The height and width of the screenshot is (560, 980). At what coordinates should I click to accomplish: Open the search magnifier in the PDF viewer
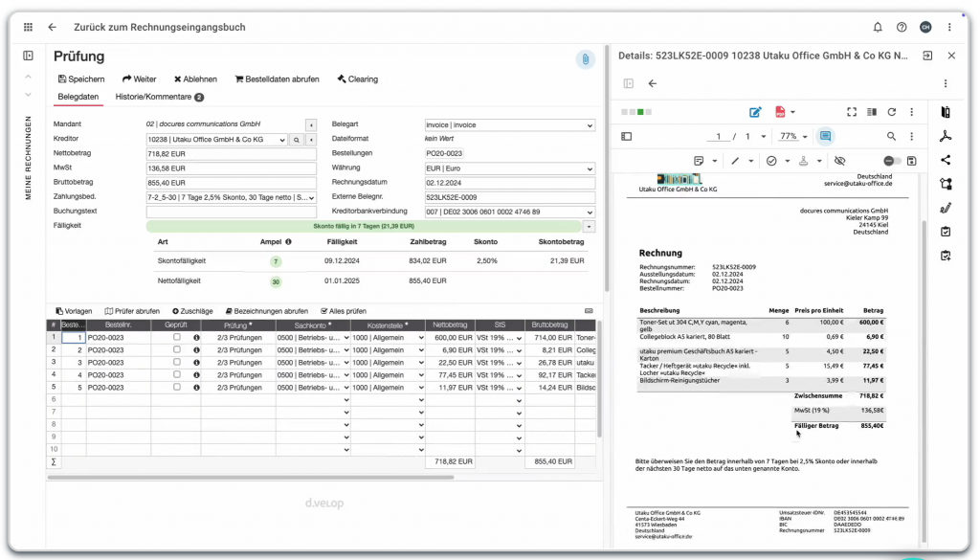point(892,137)
